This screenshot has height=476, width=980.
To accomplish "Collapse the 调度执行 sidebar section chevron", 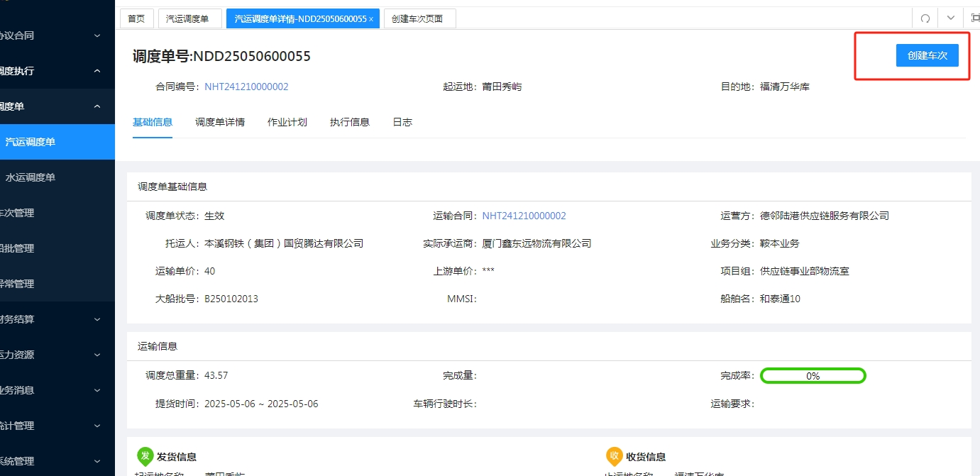I will (x=97, y=71).
